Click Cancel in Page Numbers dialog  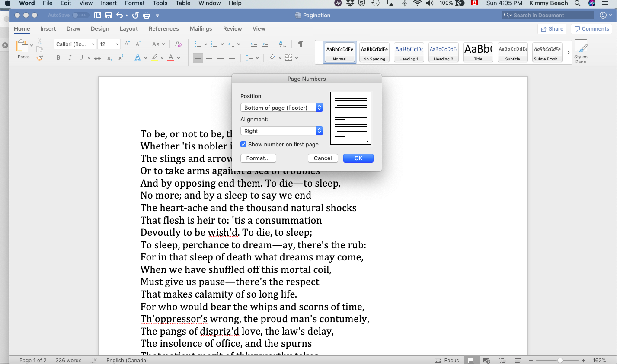(323, 158)
